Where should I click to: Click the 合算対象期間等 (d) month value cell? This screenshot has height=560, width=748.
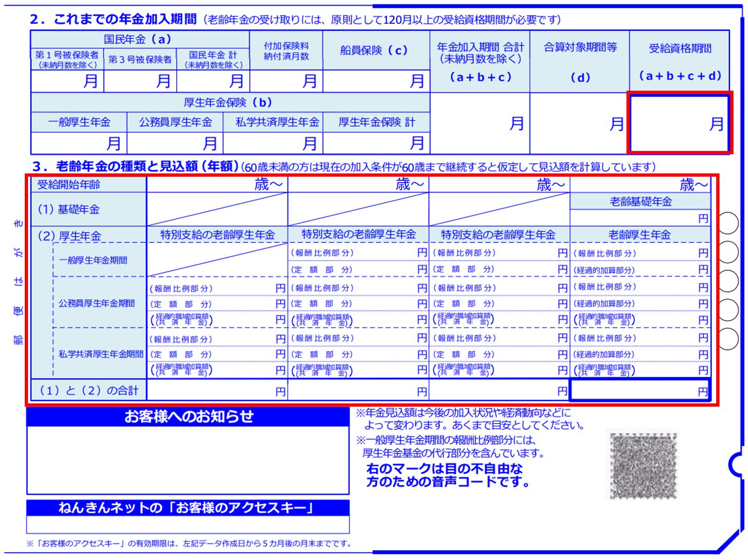coord(579,123)
